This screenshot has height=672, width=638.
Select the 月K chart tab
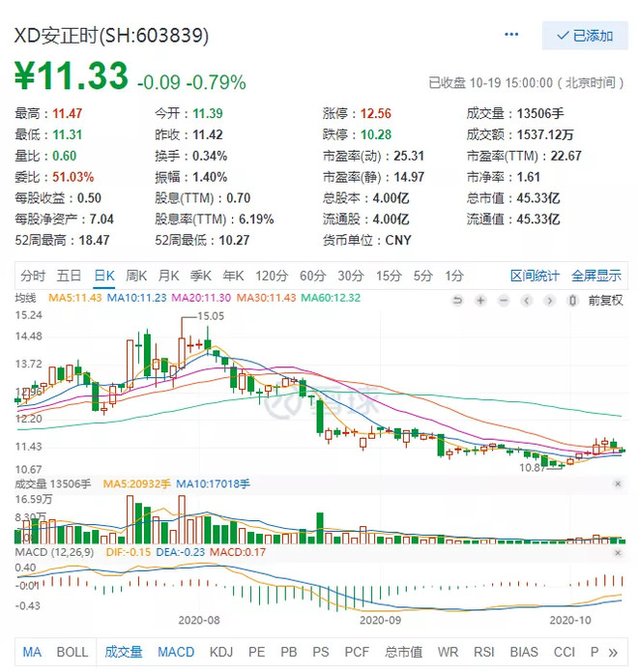(x=168, y=276)
